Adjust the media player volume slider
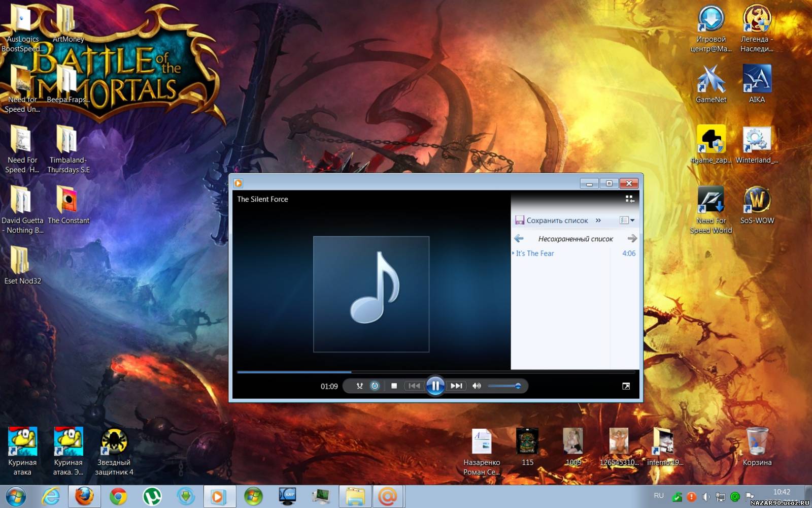This screenshot has width=812, height=508. (x=504, y=386)
